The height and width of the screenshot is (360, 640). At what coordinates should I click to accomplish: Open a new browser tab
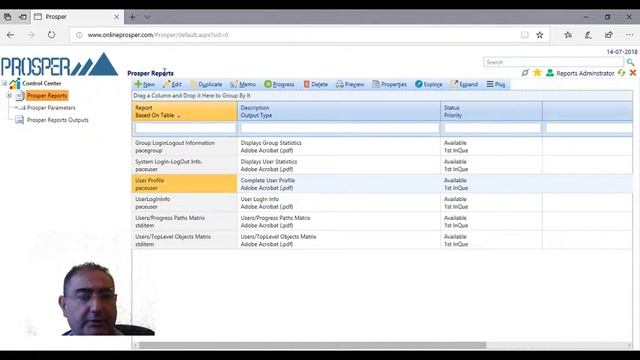tap(132, 17)
